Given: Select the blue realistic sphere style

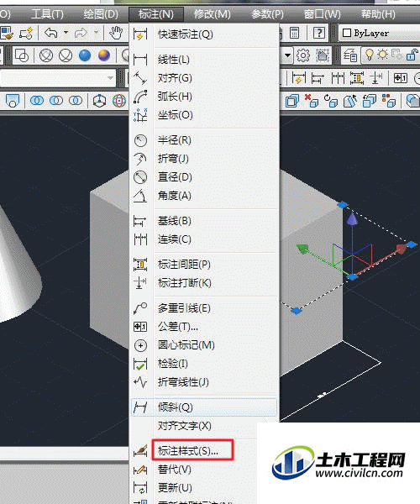Looking at the screenshot, I should pos(85,55).
